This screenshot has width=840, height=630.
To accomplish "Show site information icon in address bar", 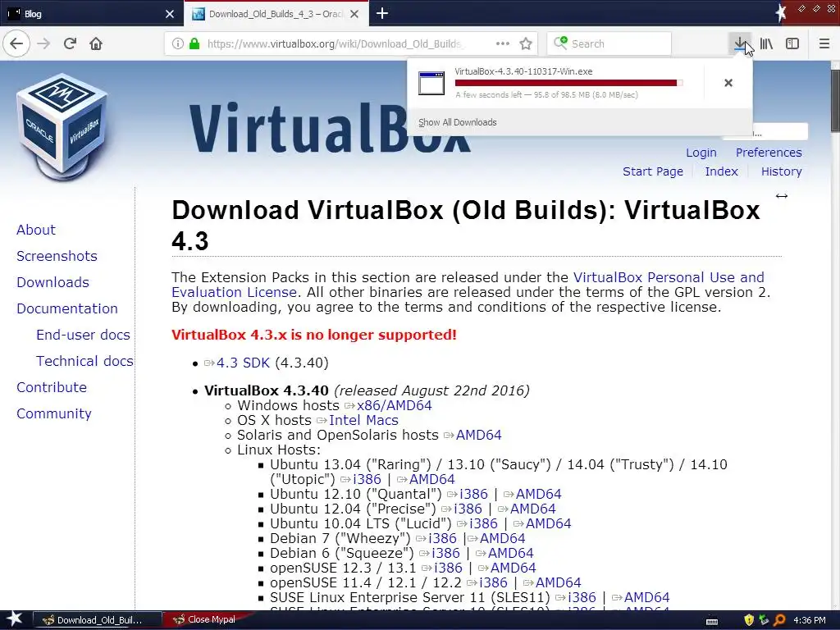I will pyautogui.click(x=178, y=43).
